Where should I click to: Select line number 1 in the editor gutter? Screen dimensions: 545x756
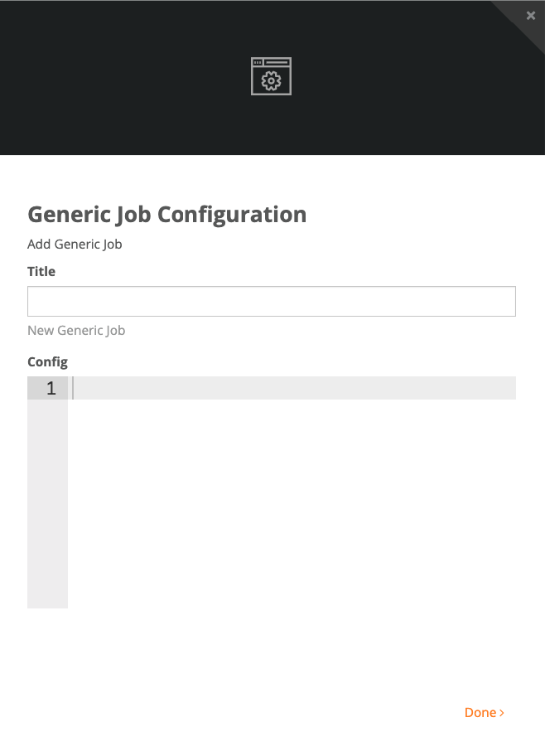[51, 388]
